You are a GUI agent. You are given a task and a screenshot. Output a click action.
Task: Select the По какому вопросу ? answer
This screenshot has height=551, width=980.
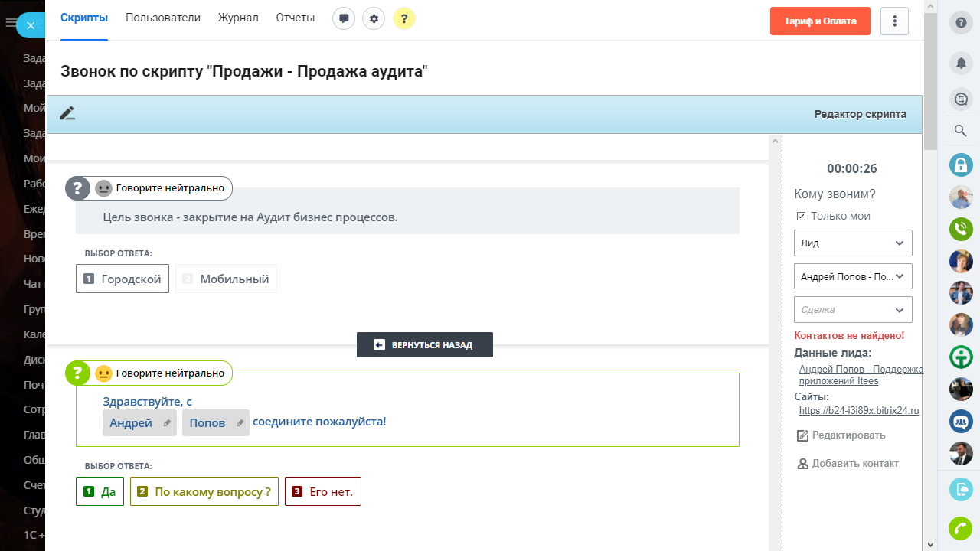(x=204, y=491)
